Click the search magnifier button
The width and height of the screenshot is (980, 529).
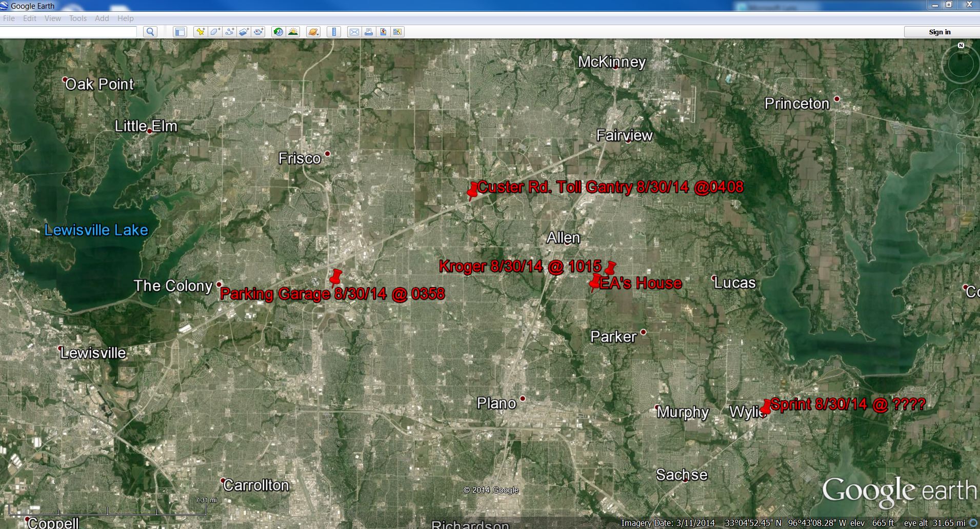pos(150,32)
